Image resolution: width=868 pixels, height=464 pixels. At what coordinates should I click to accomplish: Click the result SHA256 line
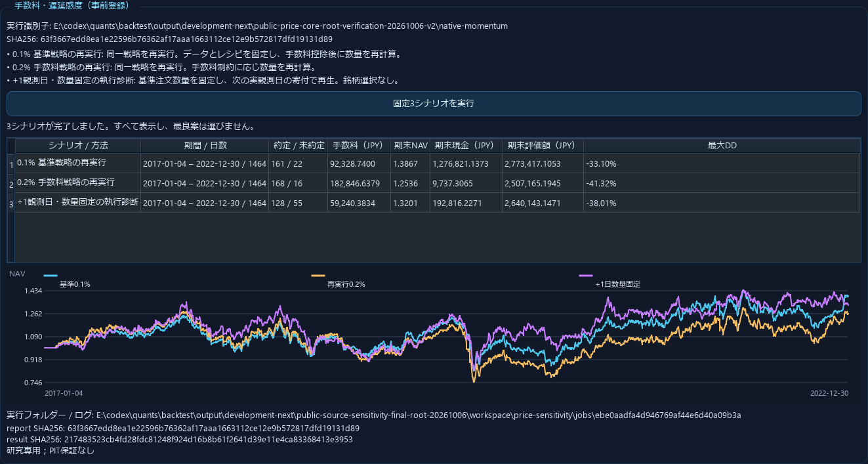tap(180, 439)
